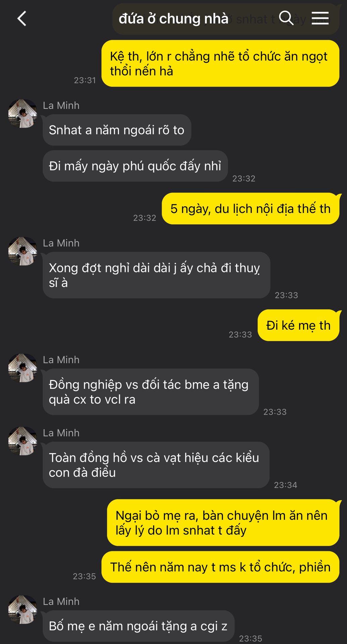Tap the message "Bố mẹ e năm ngoái tặng a cgi z"
This screenshot has width=347, height=644.
tap(138, 626)
